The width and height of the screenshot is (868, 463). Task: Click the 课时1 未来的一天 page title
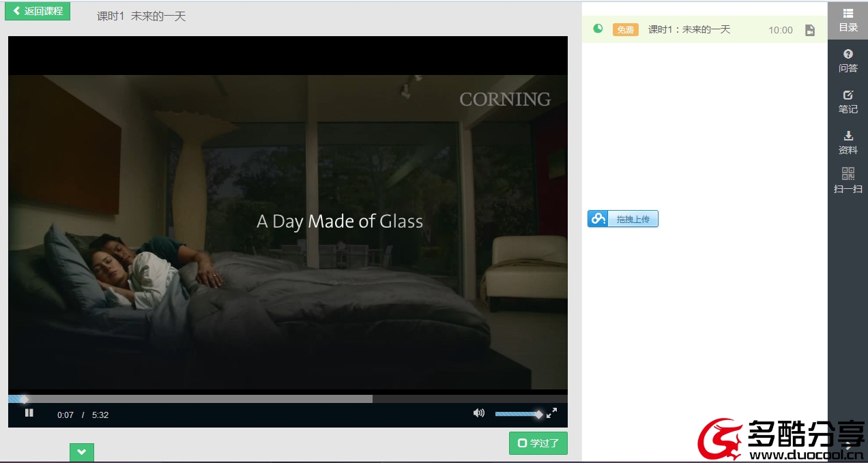click(x=141, y=16)
